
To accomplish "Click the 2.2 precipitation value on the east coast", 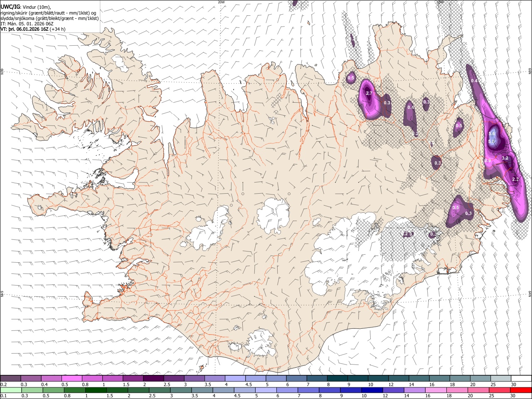I will (515, 179).
